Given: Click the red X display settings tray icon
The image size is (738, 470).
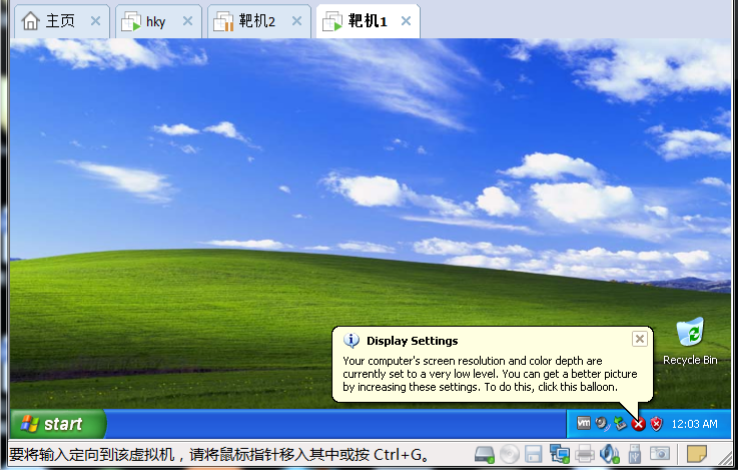Looking at the screenshot, I should (639, 424).
